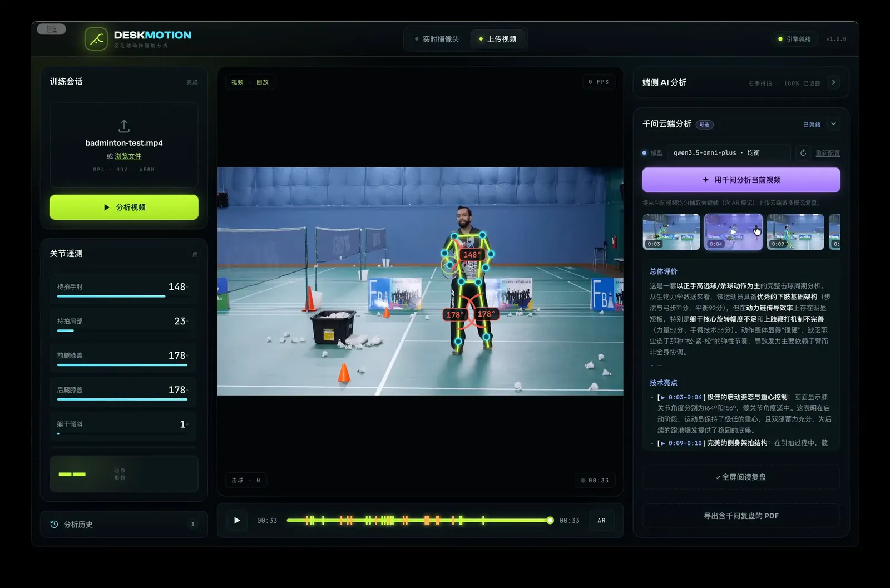
Task: Click the upload arrow icon above badminton-test.mp4
Action: (x=124, y=126)
